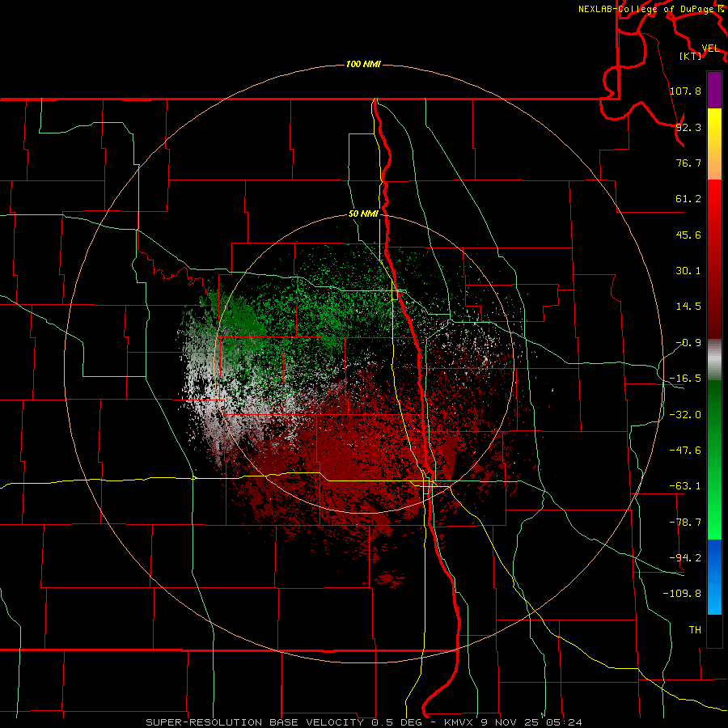The height and width of the screenshot is (728, 728).
Task: Click the -16.5 velocity scale value
Action: tap(685, 379)
